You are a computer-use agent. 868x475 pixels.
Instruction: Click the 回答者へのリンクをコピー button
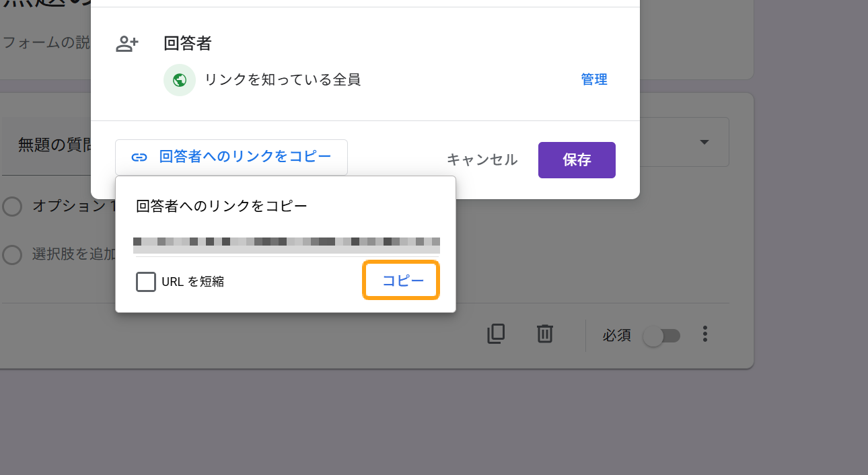(x=231, y=157)
